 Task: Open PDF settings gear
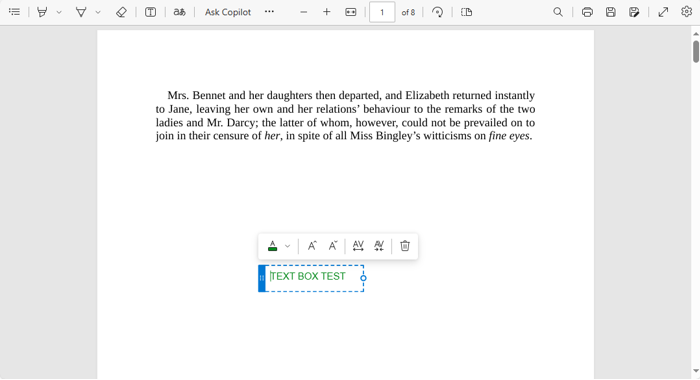(x=687, y=12)
